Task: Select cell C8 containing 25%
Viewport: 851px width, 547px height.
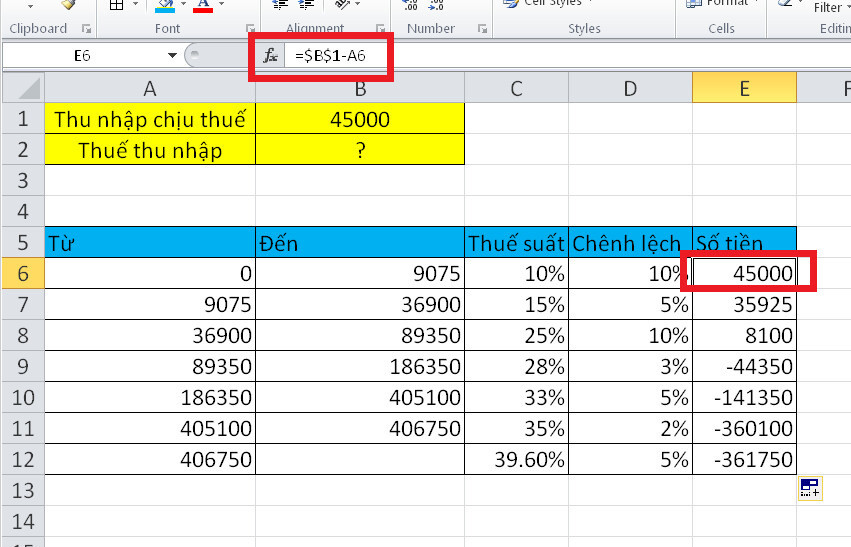Action: click(517, 335)
